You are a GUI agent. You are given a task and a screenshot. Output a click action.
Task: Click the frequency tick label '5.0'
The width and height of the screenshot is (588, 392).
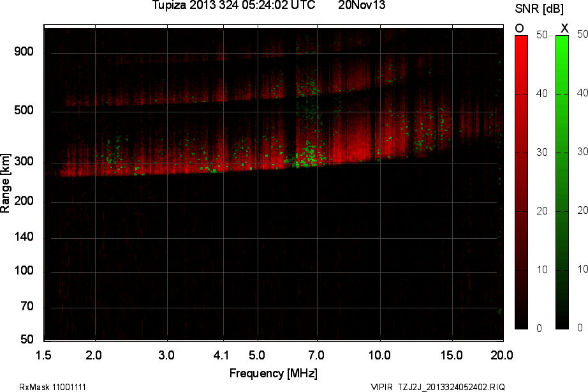[x=257, y=355]
